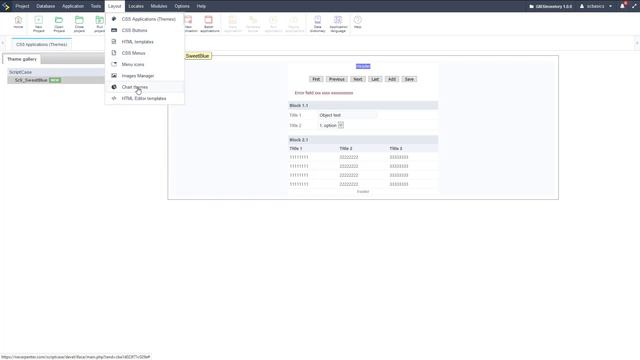Choose CSS Menus menu entry
Viewport: 640px width, 360px height.
(144, 53)
